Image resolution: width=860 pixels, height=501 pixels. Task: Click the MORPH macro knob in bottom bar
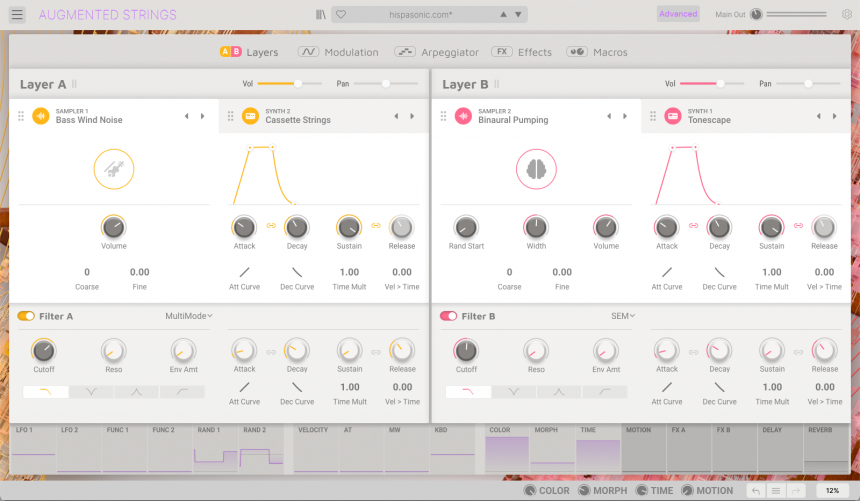coord(584,491)
